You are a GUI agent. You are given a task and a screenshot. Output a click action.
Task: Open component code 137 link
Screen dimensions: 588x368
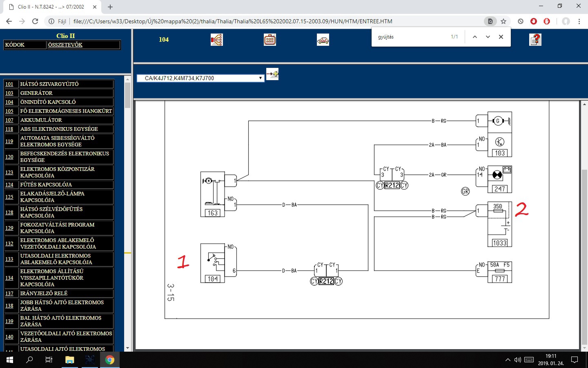(x=9, y=294)
